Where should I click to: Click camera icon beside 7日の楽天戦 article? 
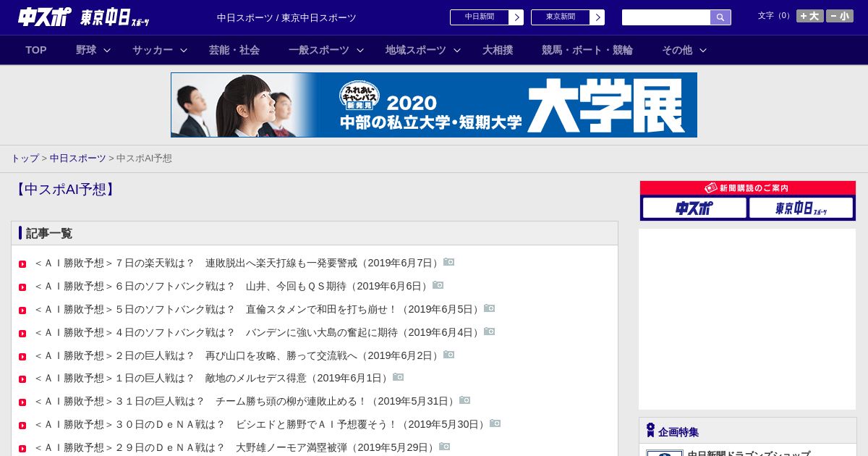click(x=449, y=262)
